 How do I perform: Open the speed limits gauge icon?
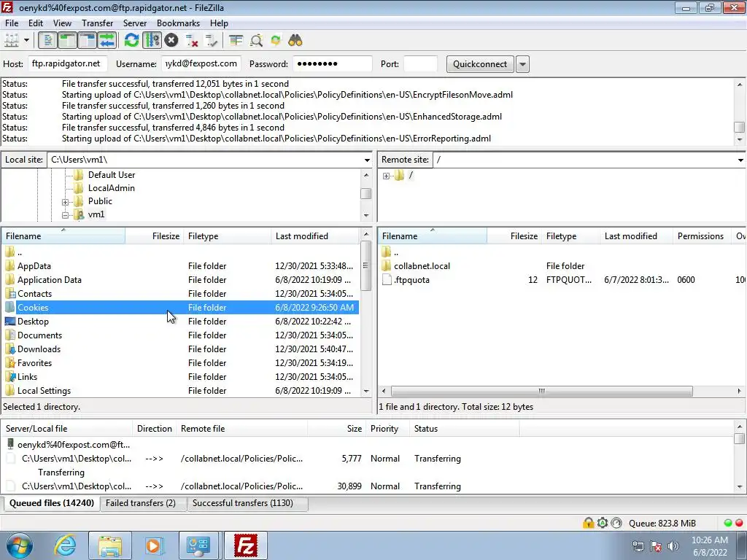pos(616,523)
